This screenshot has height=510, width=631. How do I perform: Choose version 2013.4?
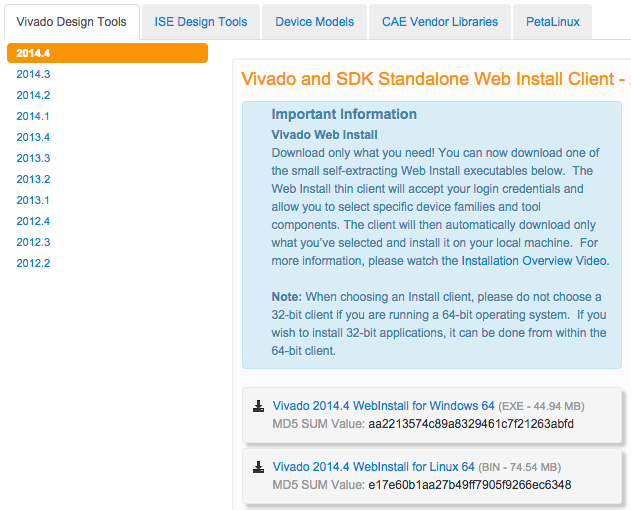33,137
